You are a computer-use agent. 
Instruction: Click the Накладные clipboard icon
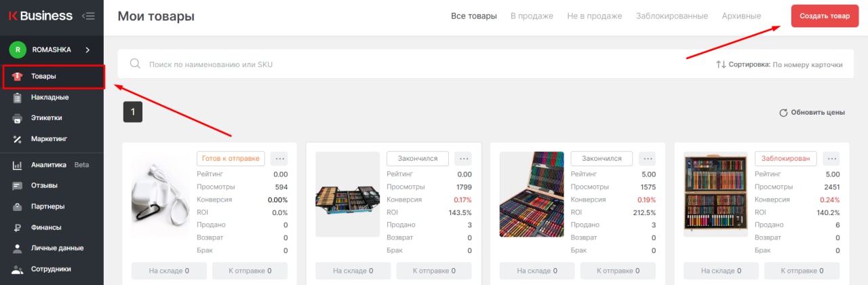[18, 97]
